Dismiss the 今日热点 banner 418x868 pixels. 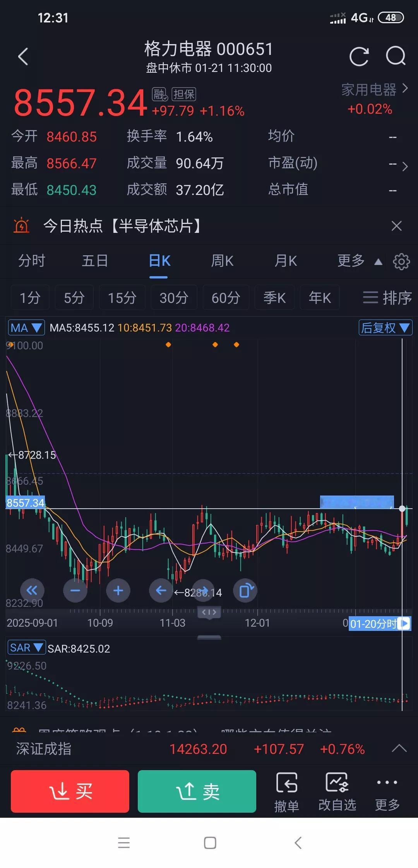coord(396,226)
